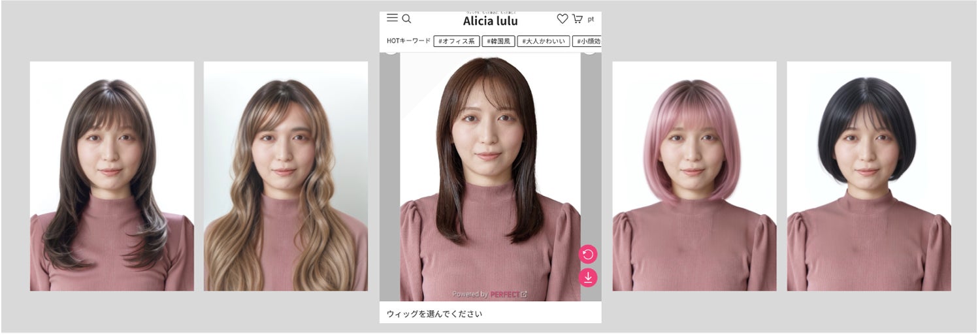The image size is (980, 335).
Task: Open the Powered by PERFECT link
Action: pos(489,295)
